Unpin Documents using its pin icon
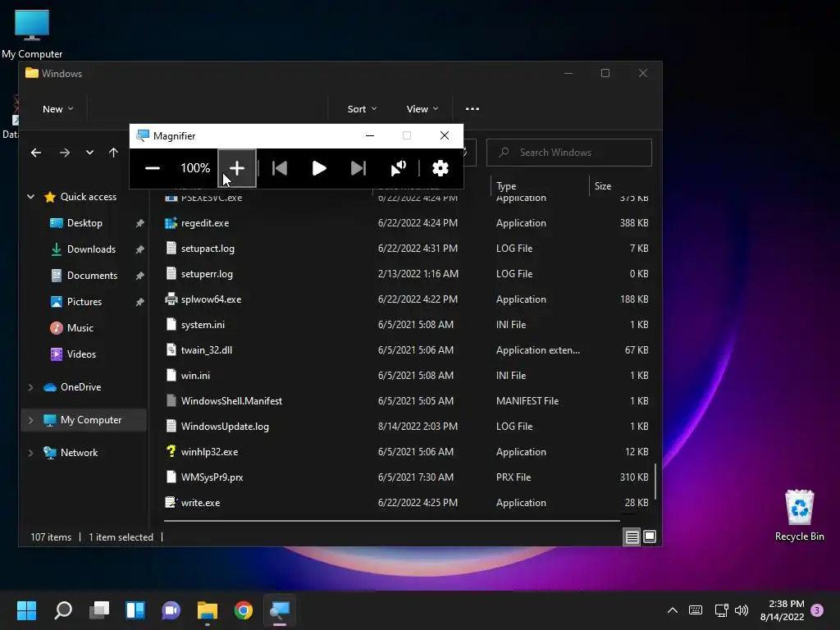The width and height of the screenshot is (840, 630). 139,276
